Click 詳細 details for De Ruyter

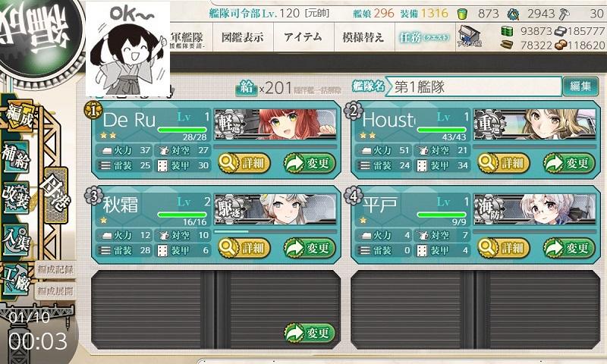coord(244,163)
